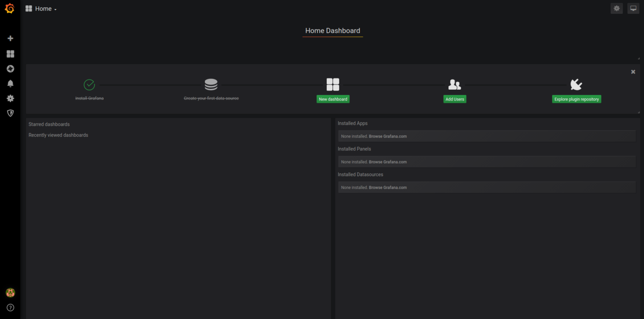Cycle view mode with monitor icon
Image resolution: width=644 pixels, height=319 pixels.
click(x=633, y=9)
